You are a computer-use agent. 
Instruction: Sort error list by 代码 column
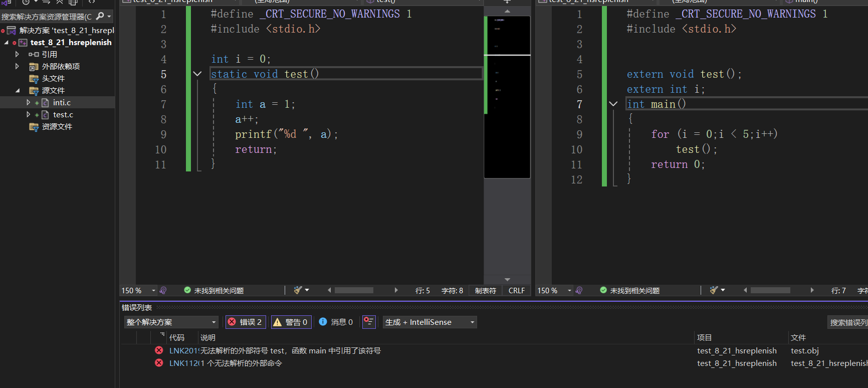click(x=177, y=337)
